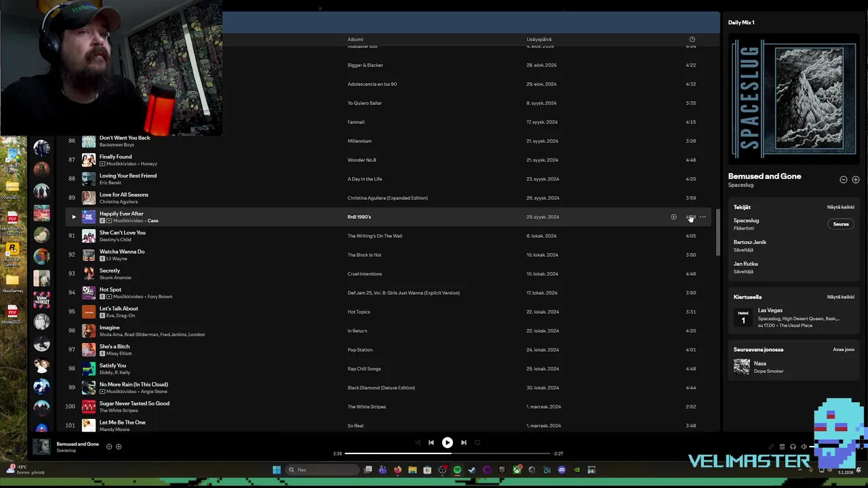Mute with the volume speaker icon
This screenshot has width=868, height=488.
pyautogui.click(x=804, y=447)
